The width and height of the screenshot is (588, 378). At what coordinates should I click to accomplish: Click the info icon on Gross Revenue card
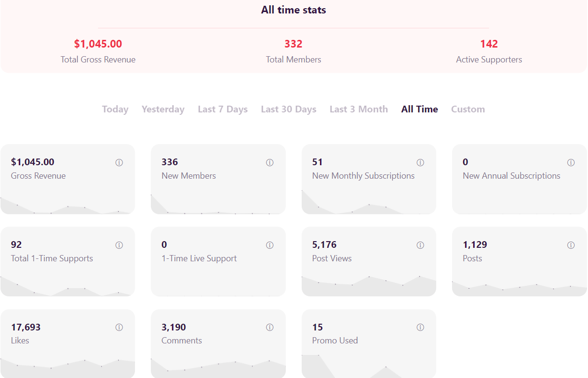pos(119,163)
